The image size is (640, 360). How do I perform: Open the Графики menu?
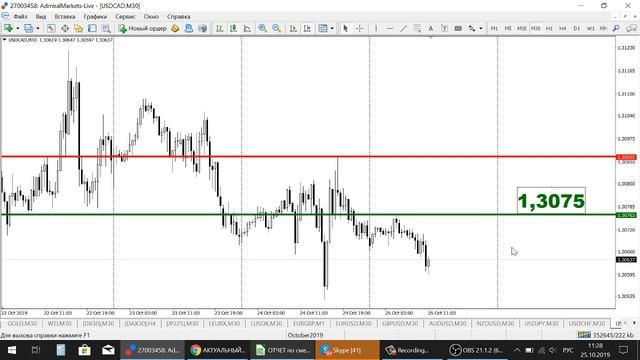coord(95,17)
